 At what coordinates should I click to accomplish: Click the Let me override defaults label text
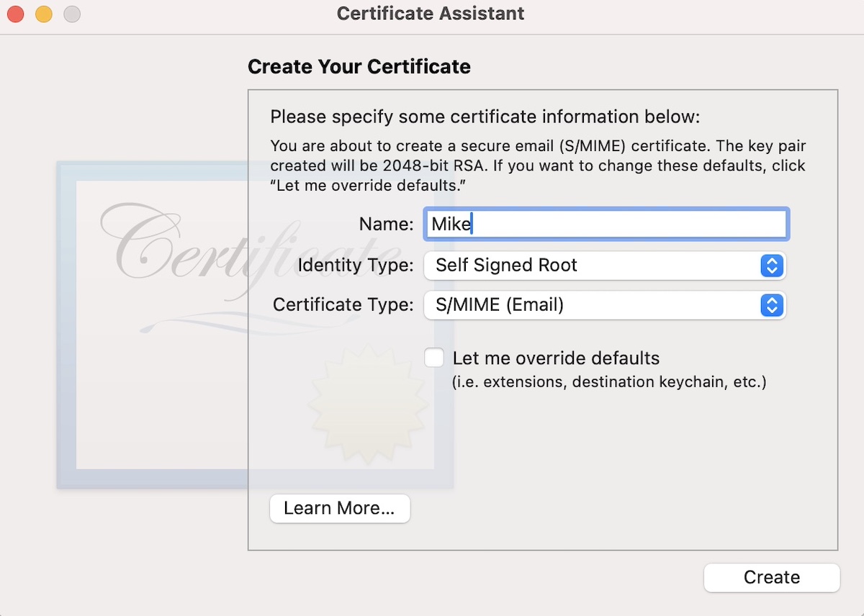point(555,358)
